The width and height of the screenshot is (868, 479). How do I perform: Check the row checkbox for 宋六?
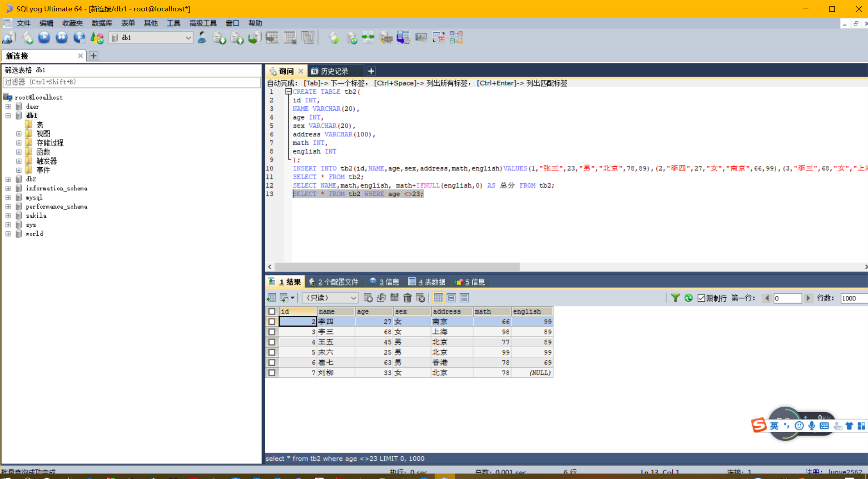[x=272, y=352]
